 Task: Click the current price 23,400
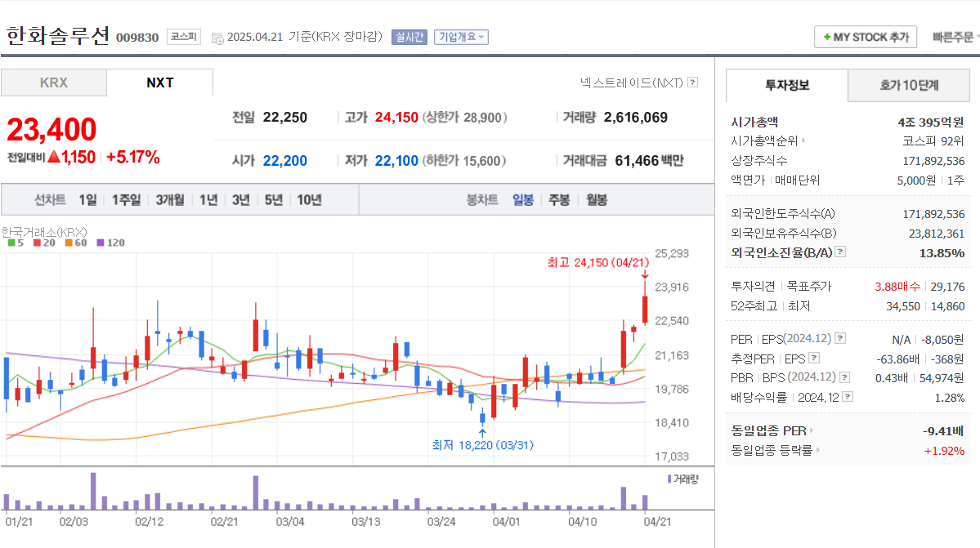point(51,129)
